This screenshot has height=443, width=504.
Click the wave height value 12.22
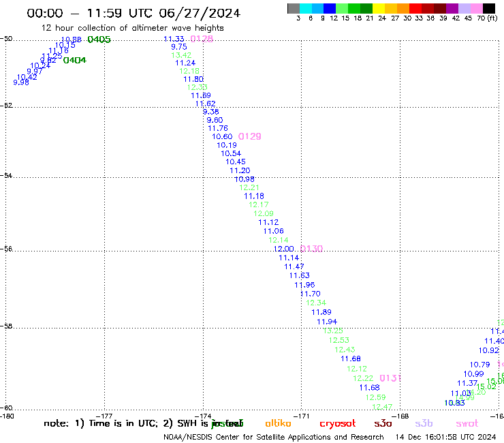click(363, 378)
